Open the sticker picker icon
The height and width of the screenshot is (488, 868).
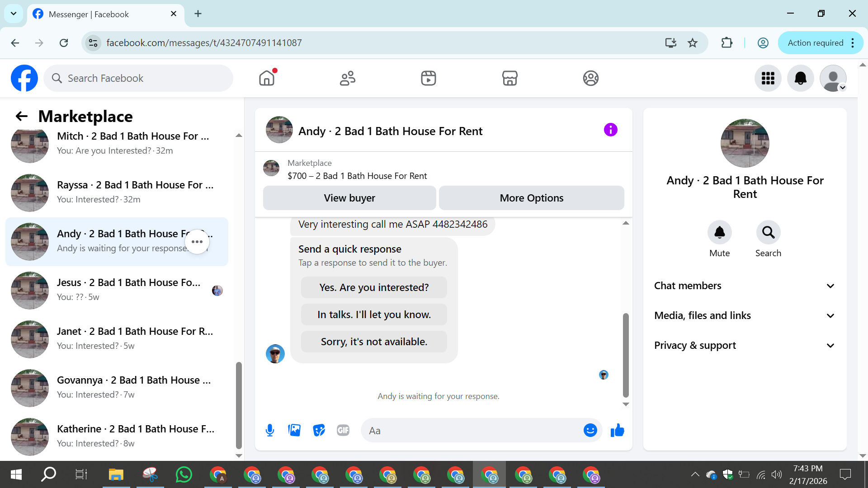click(319, 430)
